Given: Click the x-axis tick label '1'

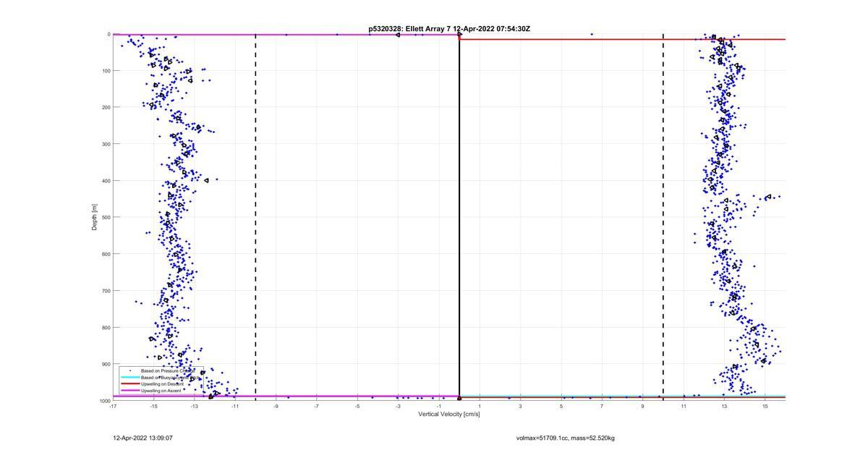Looking at the screenshot, I should 480,407.
